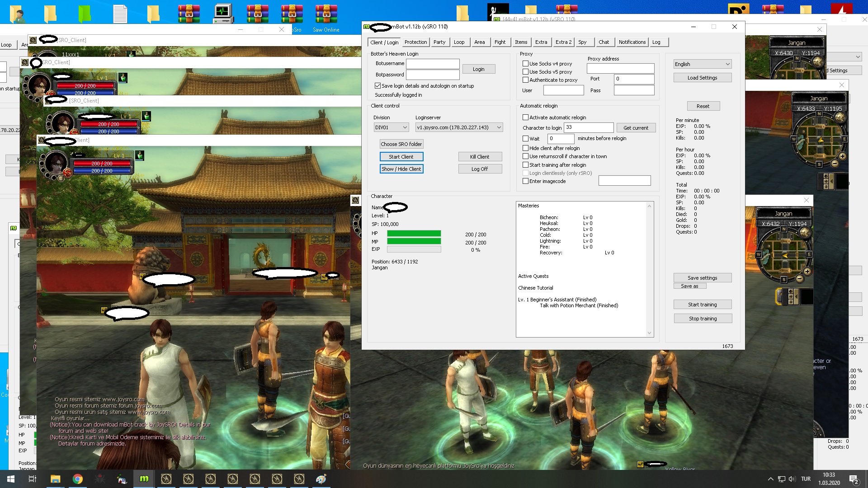Screen dimensions: 868x488
Task: Open File Explorer from the taskbar
Action: click(x=55, y=479)
